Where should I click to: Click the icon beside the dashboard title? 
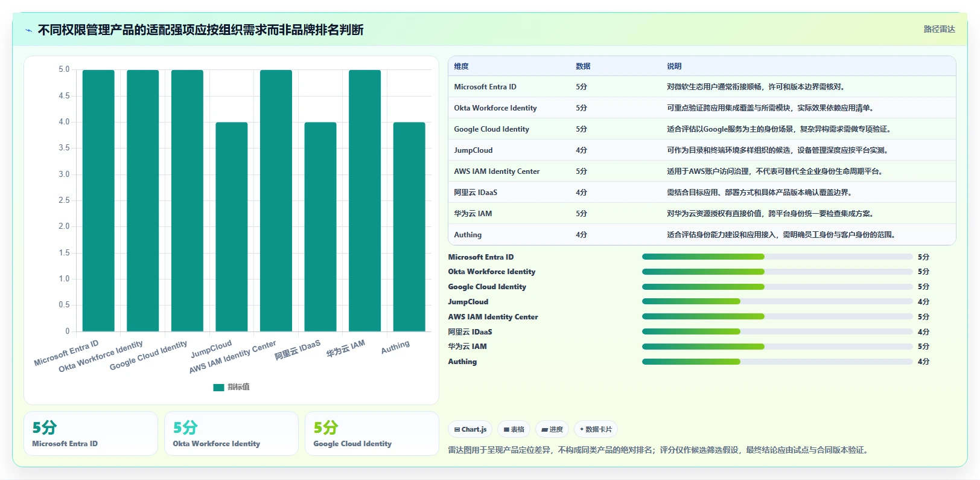[x=28, y=30]
